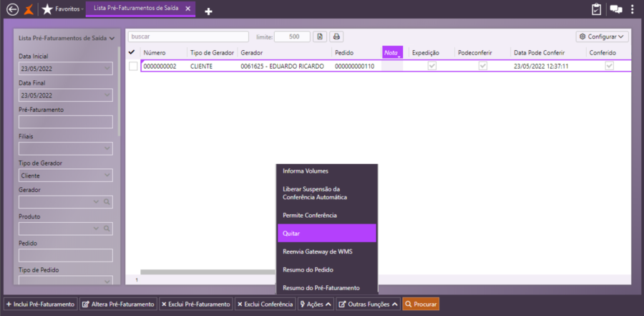644x316 pixels.
Task: Click the export file icon next to limite
Action: (320, 37)
